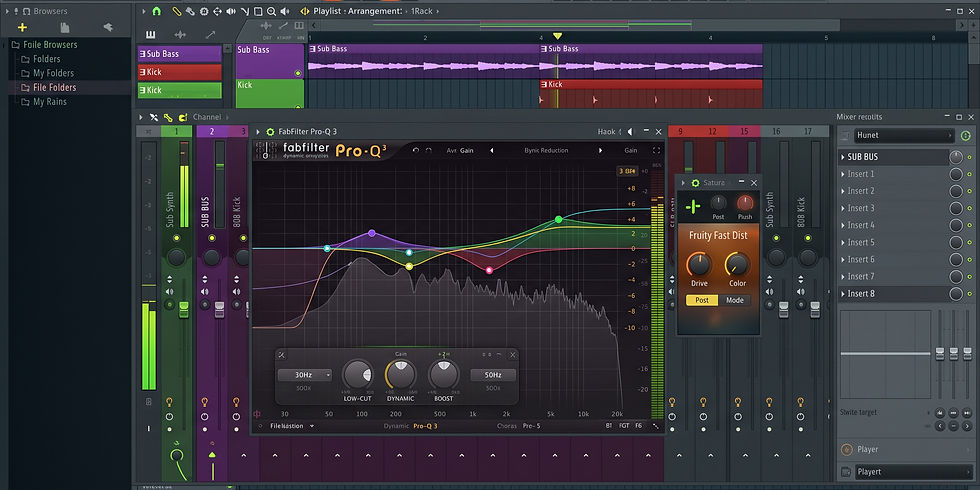980x490 pixels.
Task: Expand the Insert 2 slot arrow
Action: 842,191
